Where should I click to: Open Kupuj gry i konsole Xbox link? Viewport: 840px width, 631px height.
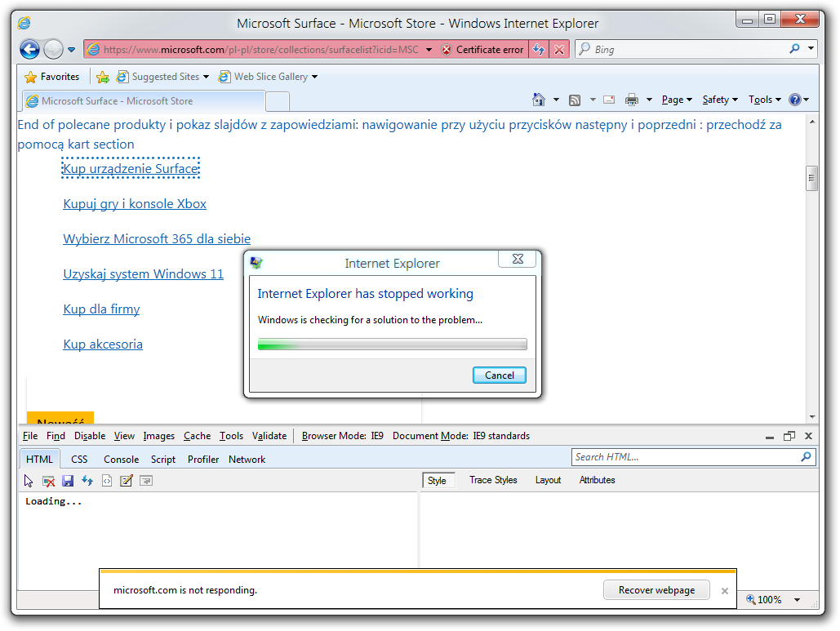pos(135,204)
